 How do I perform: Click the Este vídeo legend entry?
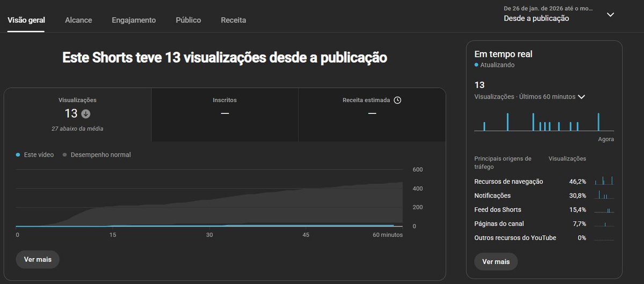pos(35,155)
